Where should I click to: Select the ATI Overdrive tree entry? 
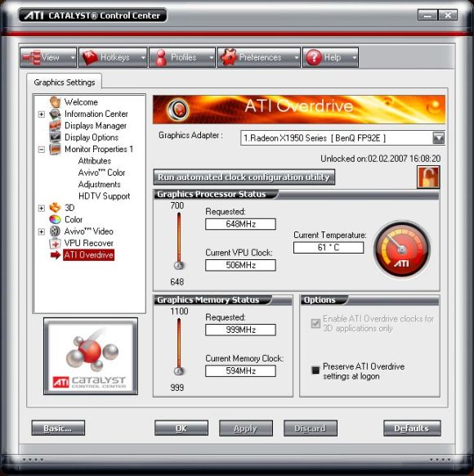point(88,255)
